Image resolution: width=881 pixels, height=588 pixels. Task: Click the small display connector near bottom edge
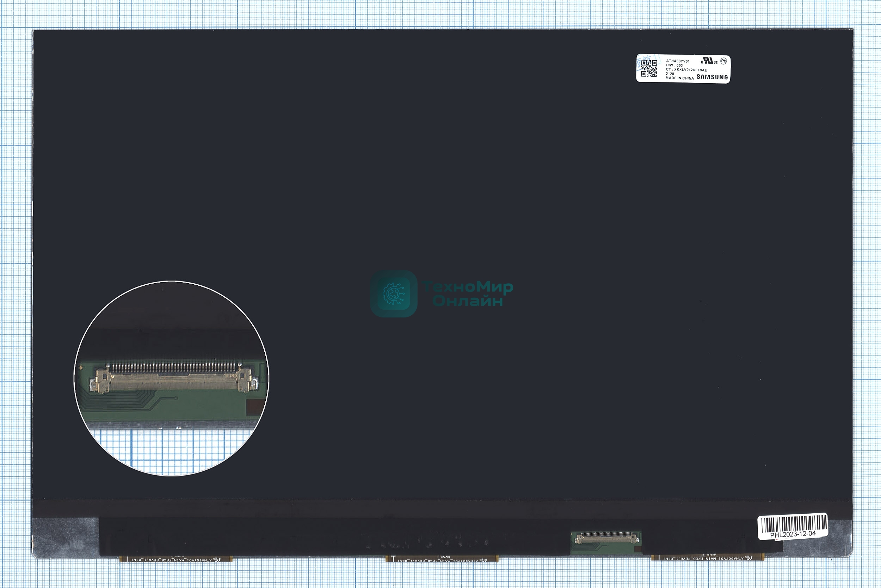pos(606,538)
